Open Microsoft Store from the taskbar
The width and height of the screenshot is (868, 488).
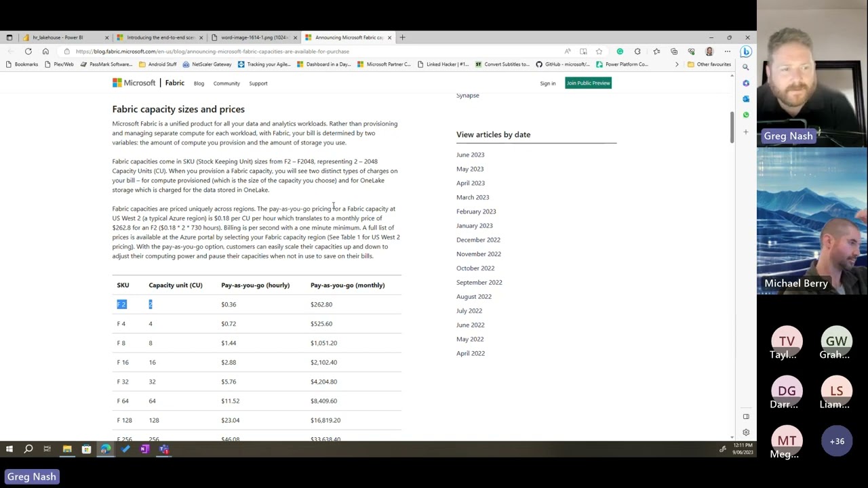coord(86,449)
